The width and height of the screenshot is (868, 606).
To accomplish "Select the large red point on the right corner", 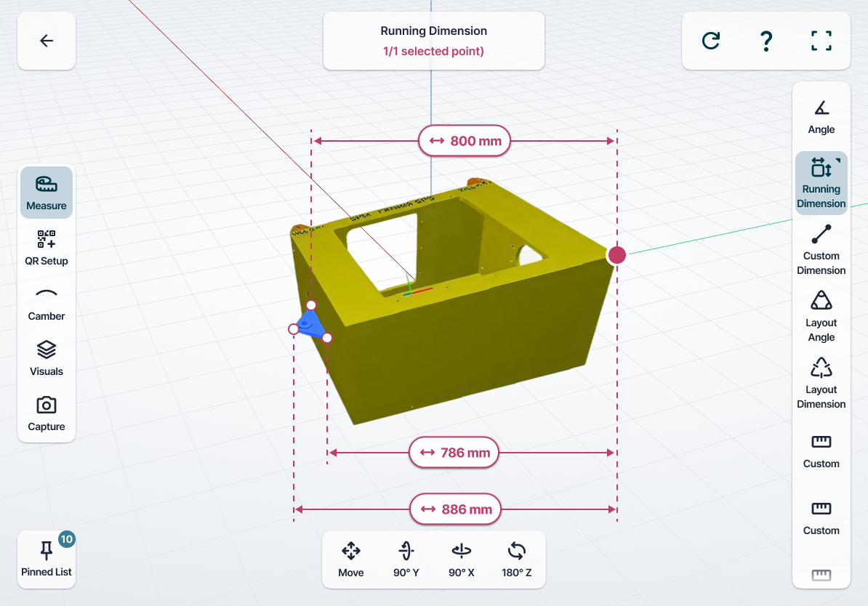I will [616, 255].
